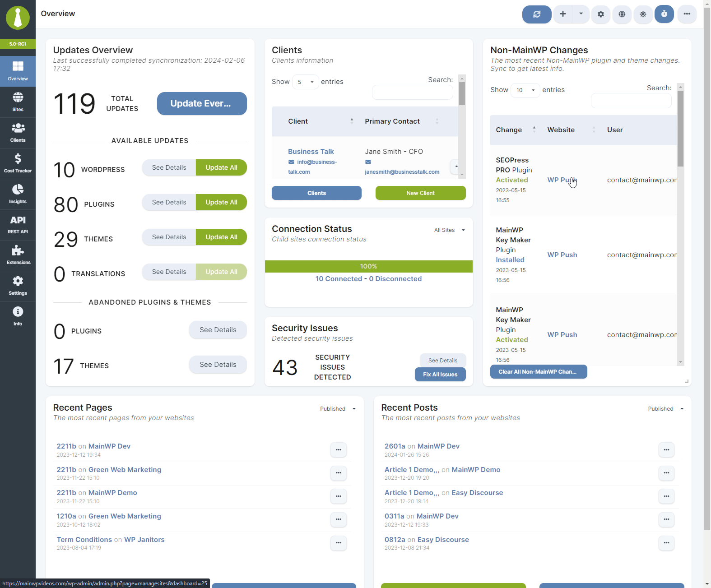The height and width of the screenshot is (588, 711).
Task: Click the blue Clients button
Action: tap(316, 193)
